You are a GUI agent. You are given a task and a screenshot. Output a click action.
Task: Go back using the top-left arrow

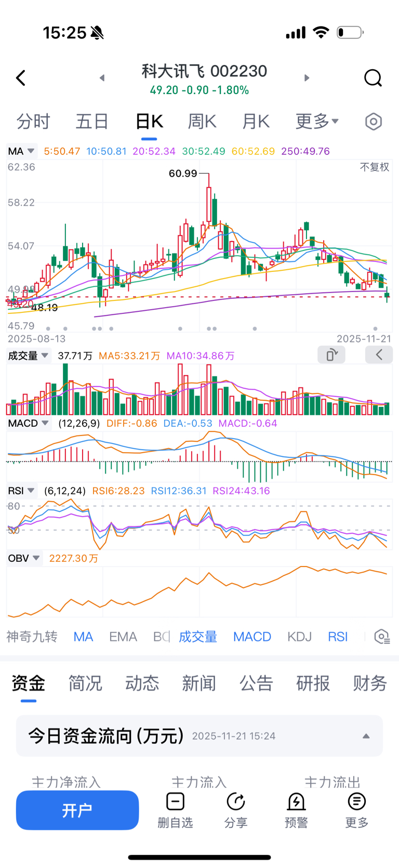click(x=21, y=78)
